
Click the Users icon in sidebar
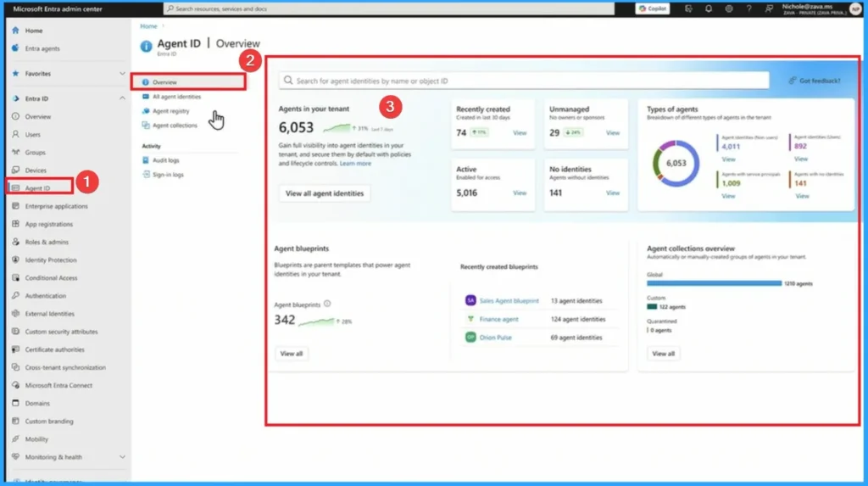coord(15,134)
